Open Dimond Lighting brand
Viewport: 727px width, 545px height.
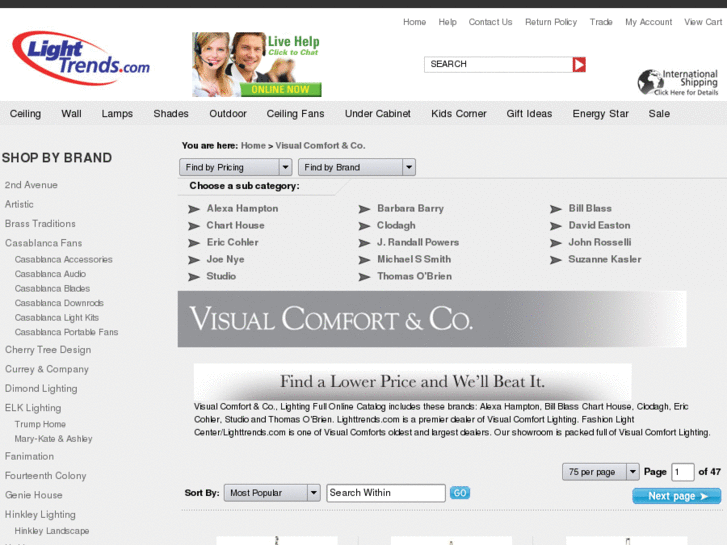click(x=41, y=389)
